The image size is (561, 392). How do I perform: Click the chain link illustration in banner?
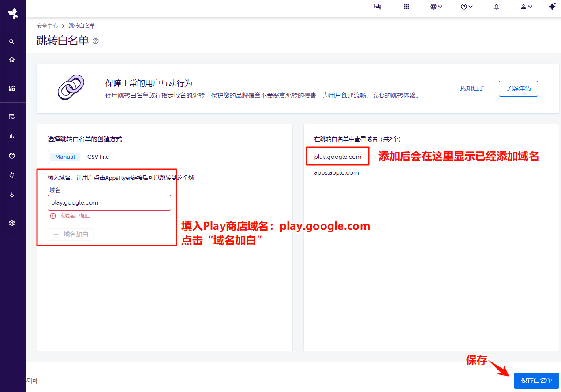click(x=71, y=87)
